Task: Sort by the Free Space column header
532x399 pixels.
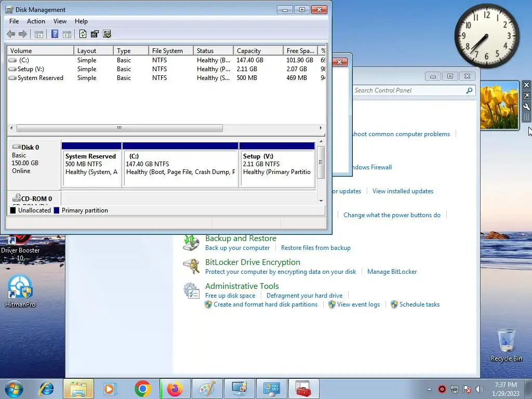Action: coord(300,50)
